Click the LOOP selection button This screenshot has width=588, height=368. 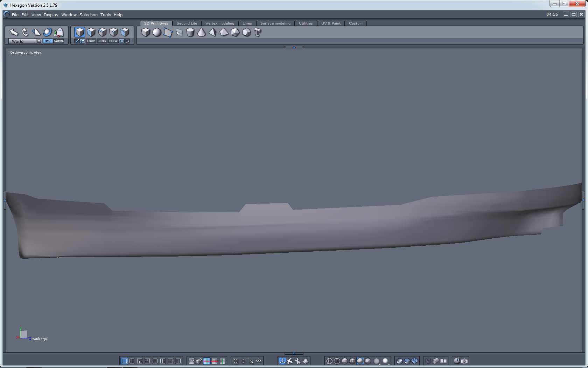[x=91, y=41]
